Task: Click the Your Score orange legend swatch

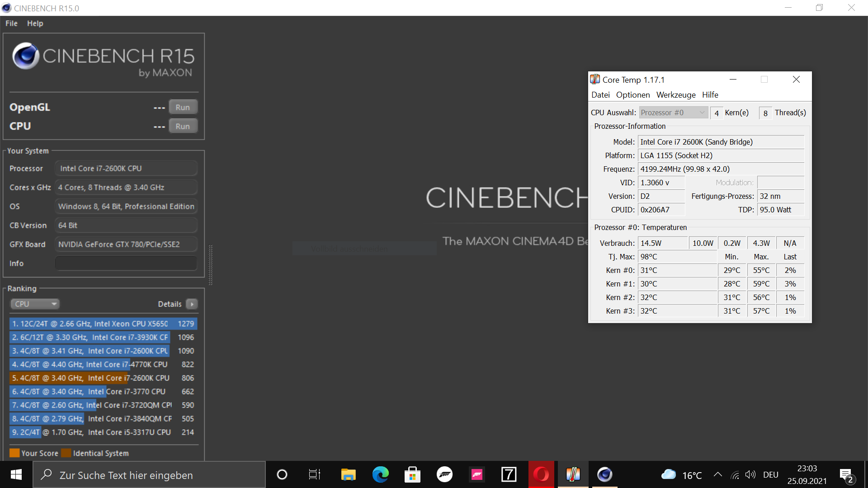Action: point(14,453)
